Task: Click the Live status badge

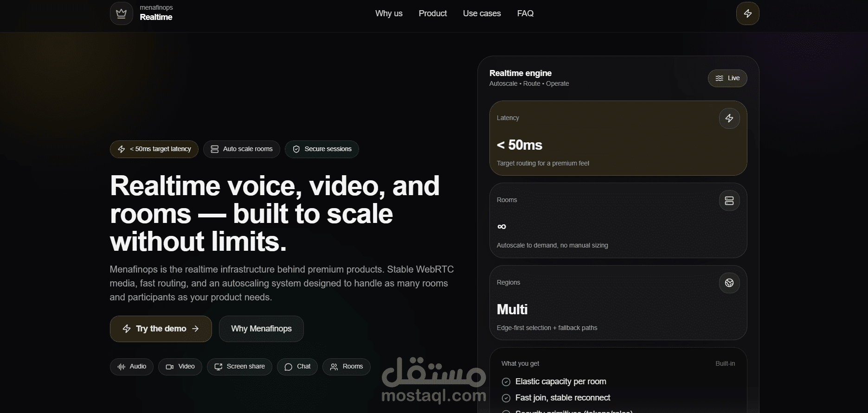Action: tap(727, 78)
